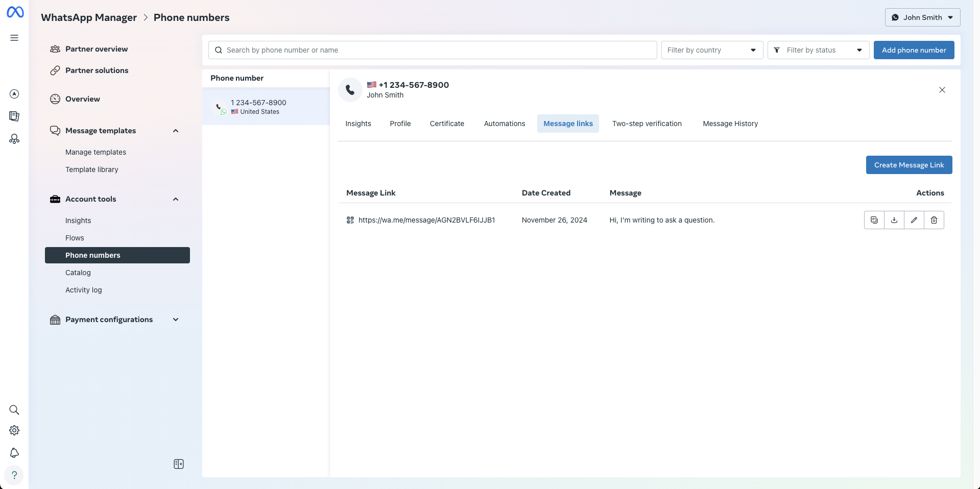Click Payment configurations bank icon
Viewport: 980px width, 489px height.
coord(55,320)
